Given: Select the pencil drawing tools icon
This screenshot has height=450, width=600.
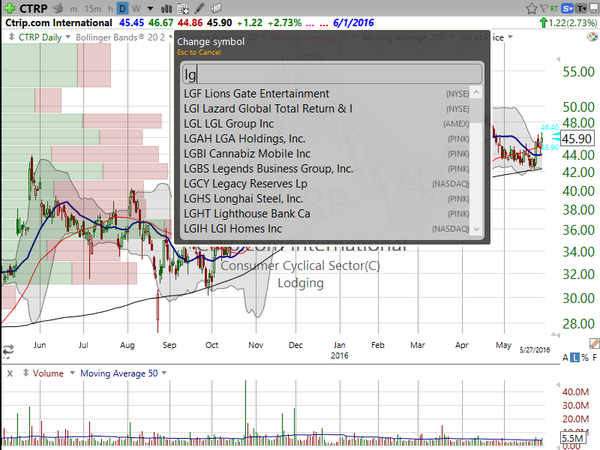Looking at the screenshot, I should point(199,8).
